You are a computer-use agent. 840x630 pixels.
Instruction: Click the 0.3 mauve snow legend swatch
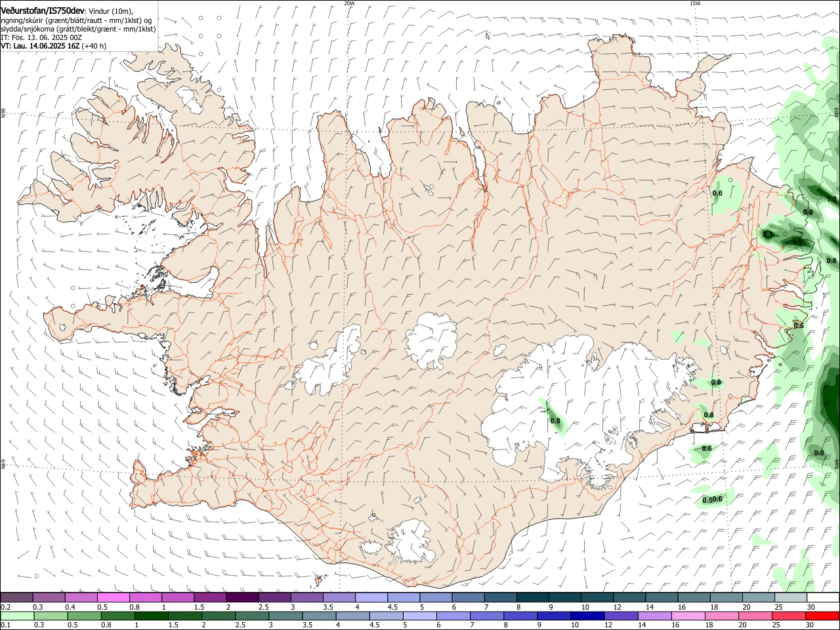pos(49,597)
